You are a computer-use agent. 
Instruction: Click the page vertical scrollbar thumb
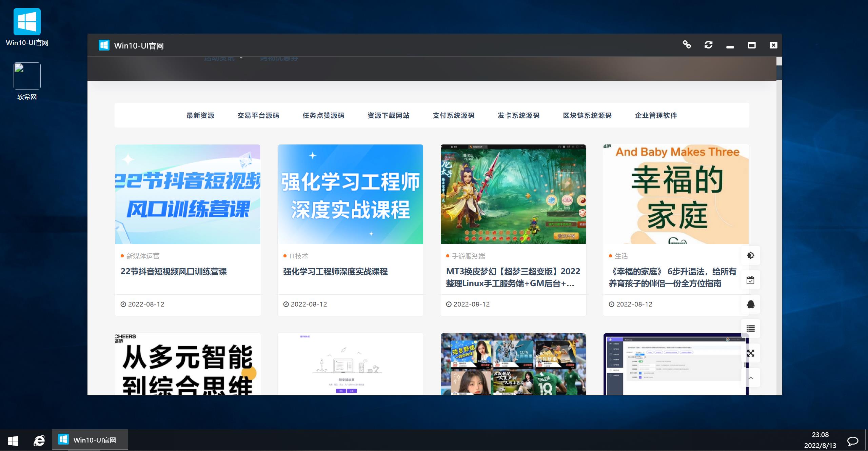(x=779, y=73)
